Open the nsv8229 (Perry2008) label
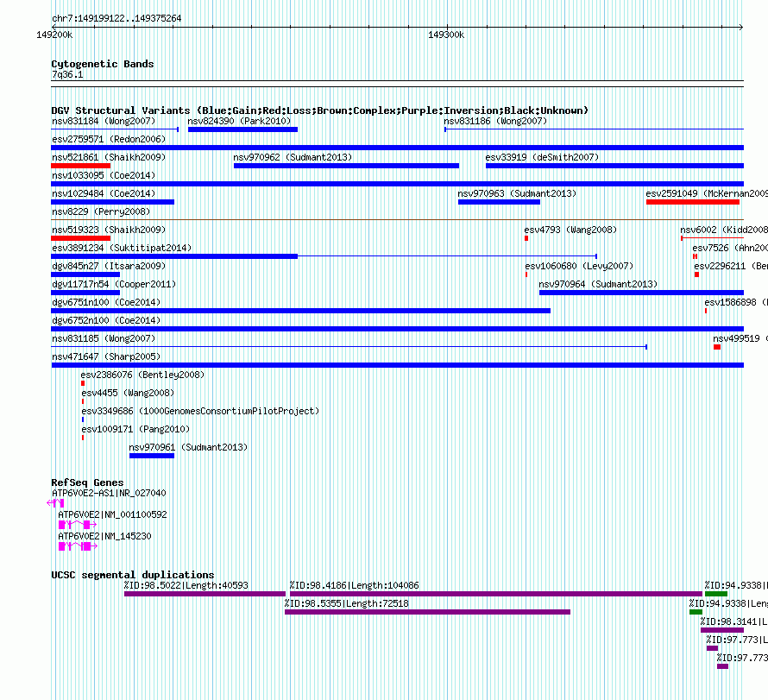The image size is (768, 700). [101, 211]
